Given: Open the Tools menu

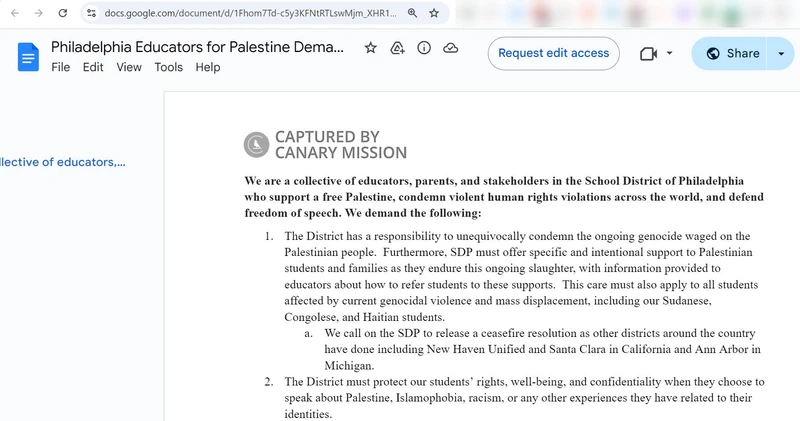Looking at the screenshot, I should tap(168, 67).
